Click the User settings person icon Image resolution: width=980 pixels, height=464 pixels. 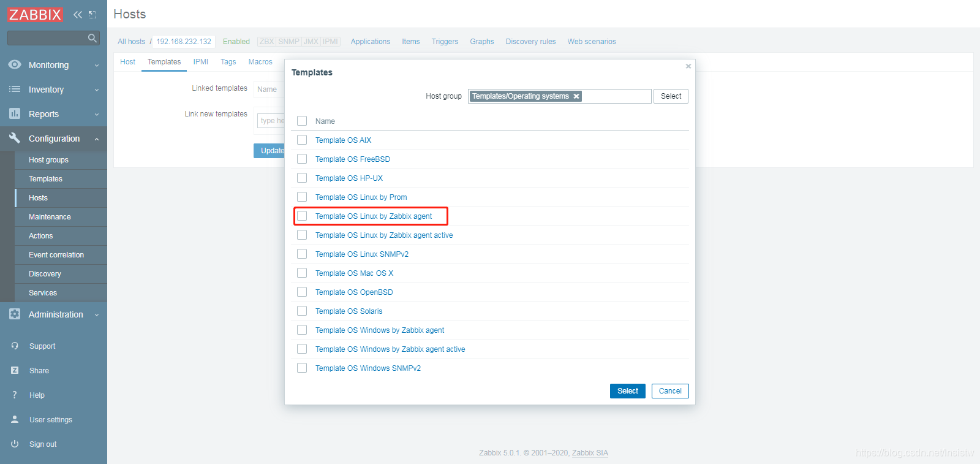pos(15,419)
